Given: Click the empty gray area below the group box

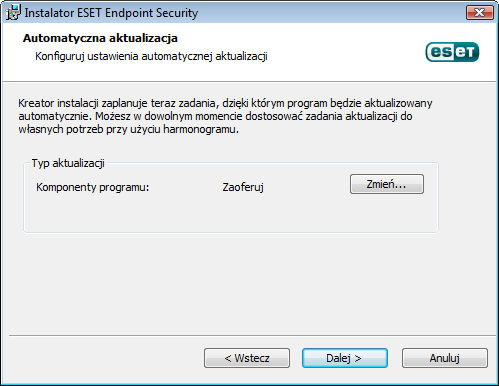Looking at the screenshot, I should [249, 283].
